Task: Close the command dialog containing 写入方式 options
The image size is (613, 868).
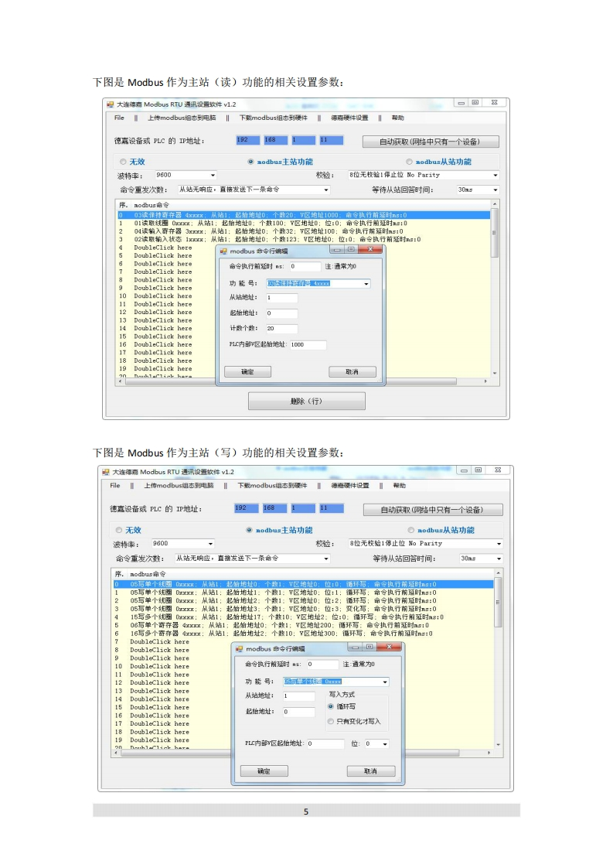Action: (x=390, y=648)
